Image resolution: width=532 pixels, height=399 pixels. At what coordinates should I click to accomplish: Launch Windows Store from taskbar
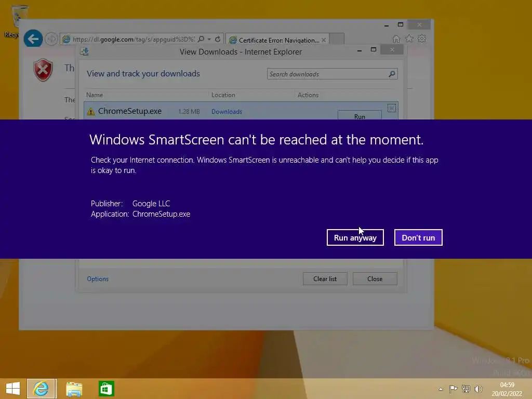point(106,389)
